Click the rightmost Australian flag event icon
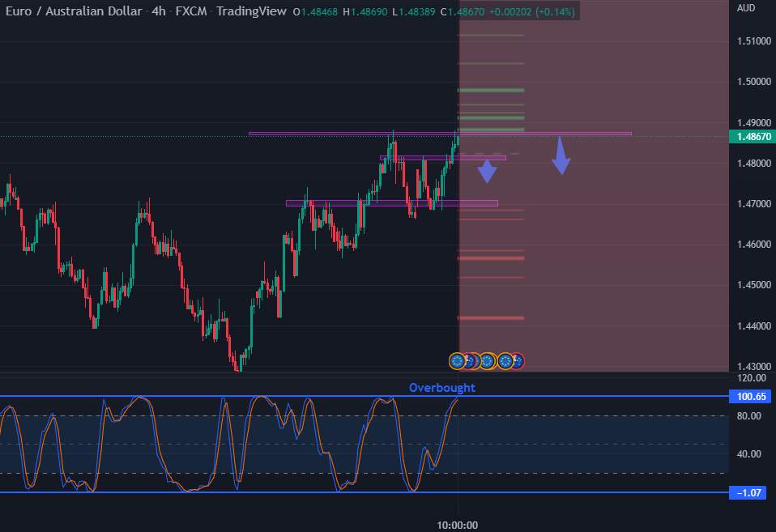 518,361
